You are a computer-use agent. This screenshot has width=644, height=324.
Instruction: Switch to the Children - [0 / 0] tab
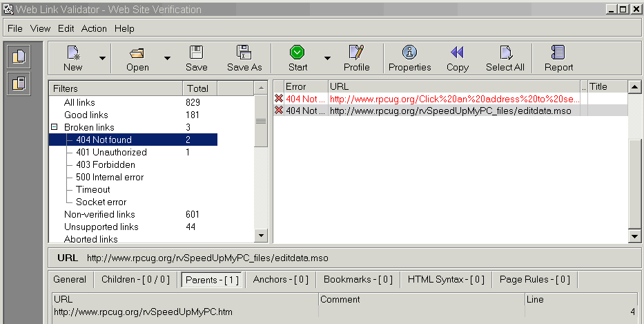[135, 280]
